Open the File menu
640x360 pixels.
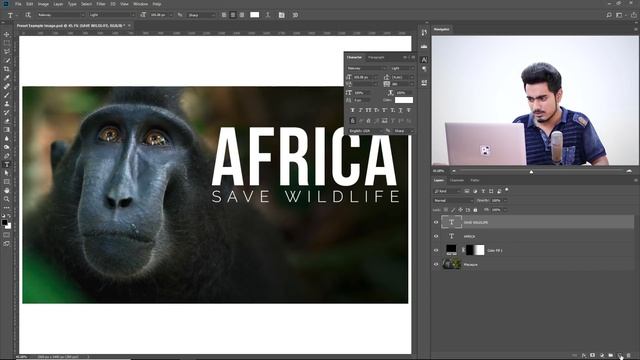(18, 4)
